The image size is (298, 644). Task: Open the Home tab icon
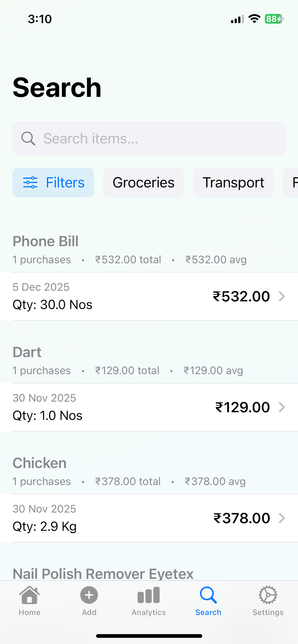(30, 595)
